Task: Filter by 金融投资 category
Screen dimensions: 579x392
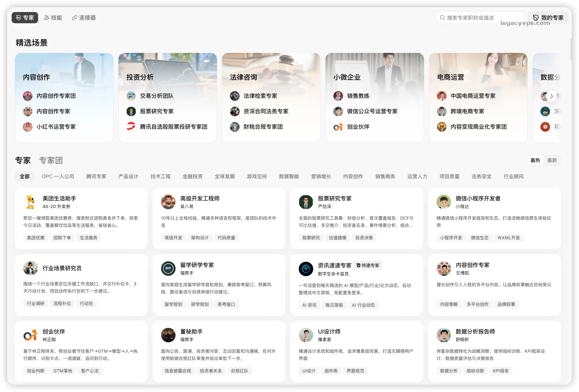Action: [193, 177]
